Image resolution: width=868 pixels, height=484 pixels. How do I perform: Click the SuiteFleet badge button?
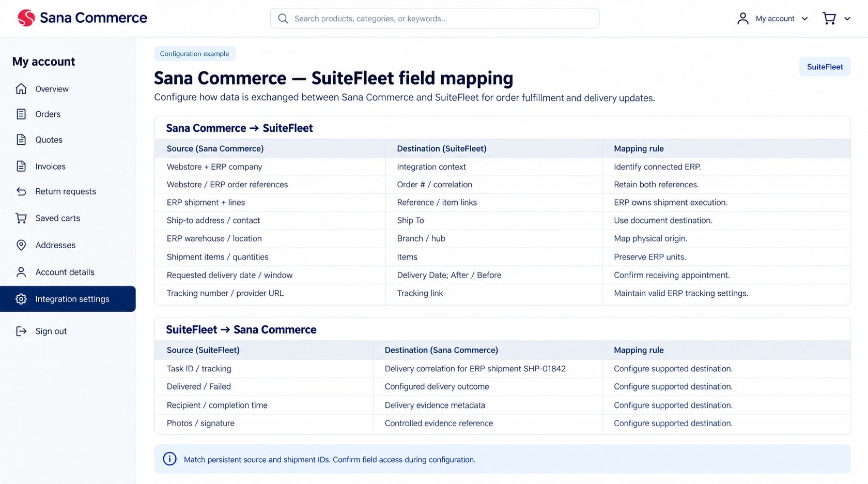tap(825, 67)
